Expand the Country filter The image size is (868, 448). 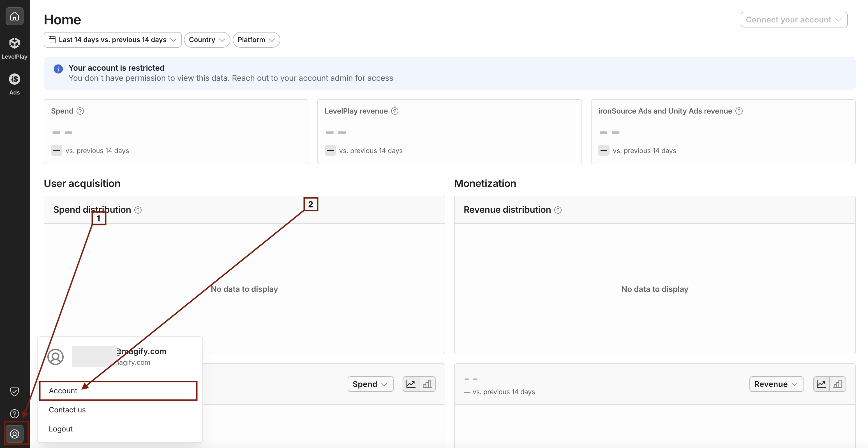tap(207, 40)
